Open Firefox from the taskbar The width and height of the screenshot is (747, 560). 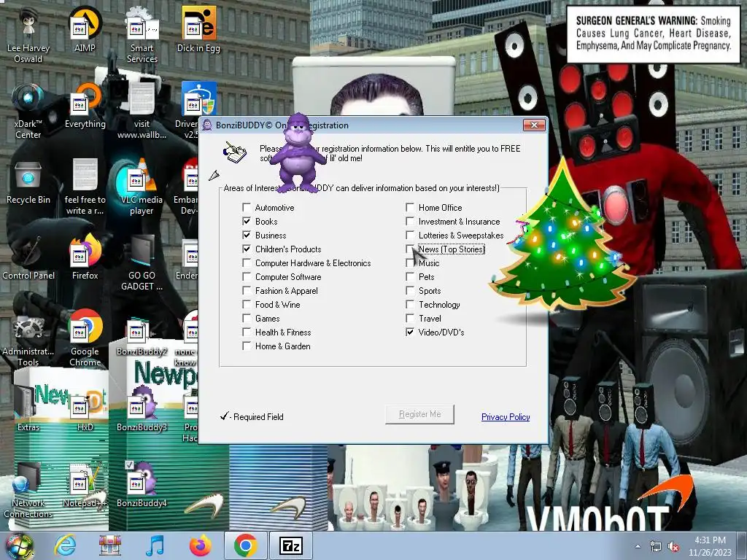200,546
